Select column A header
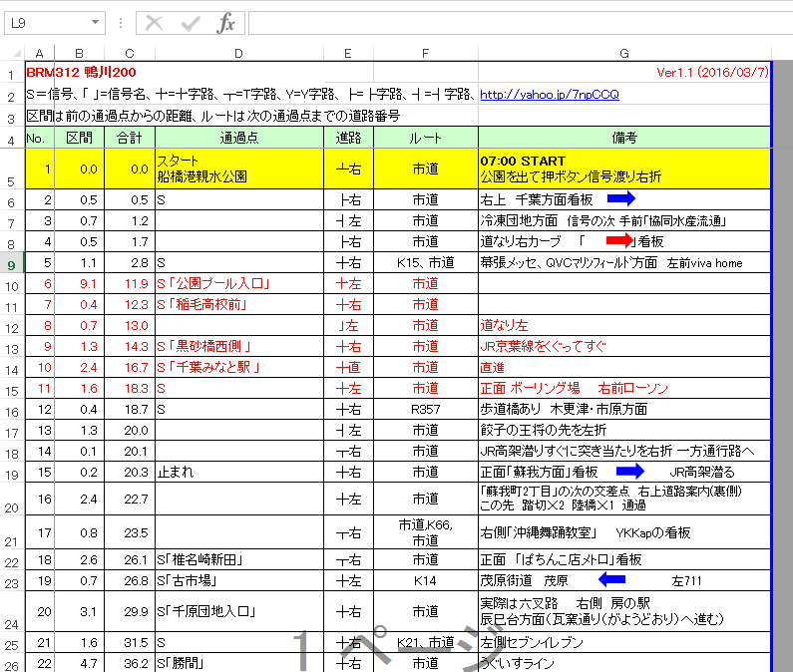The image size is (793, 672). 40,54
